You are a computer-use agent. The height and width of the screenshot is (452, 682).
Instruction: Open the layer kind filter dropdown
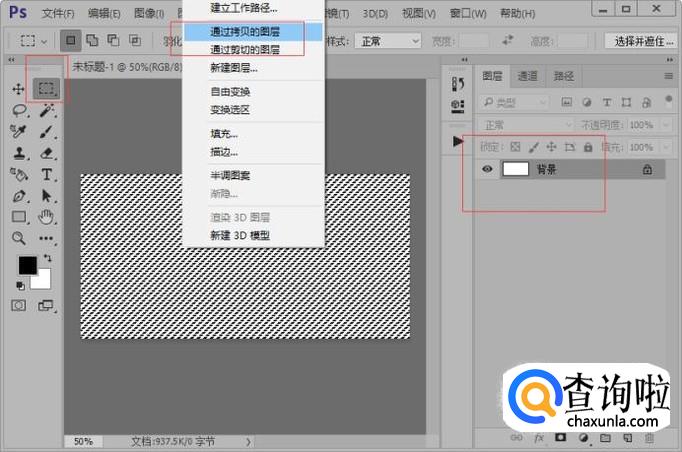(514, 103)
